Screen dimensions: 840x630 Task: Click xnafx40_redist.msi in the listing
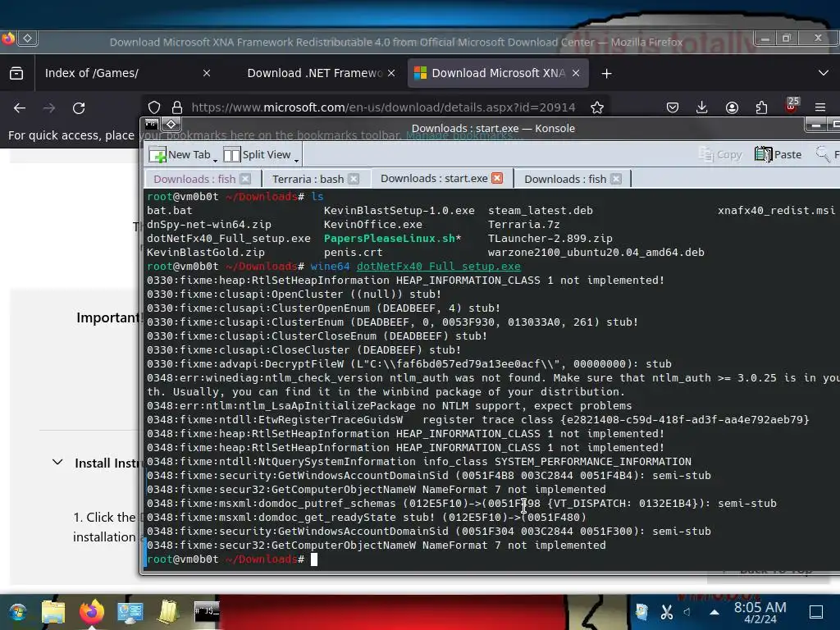click(x=776, y=211)
